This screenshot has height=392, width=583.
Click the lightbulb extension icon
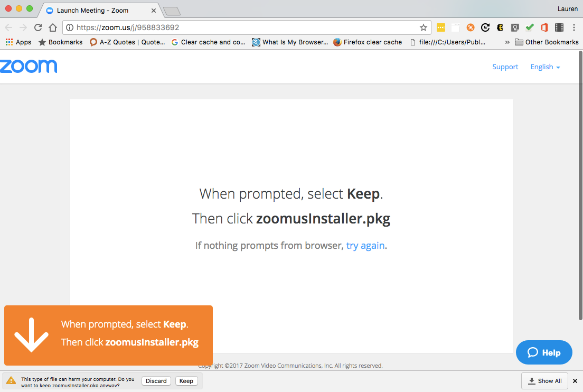[x=515, y=27]
